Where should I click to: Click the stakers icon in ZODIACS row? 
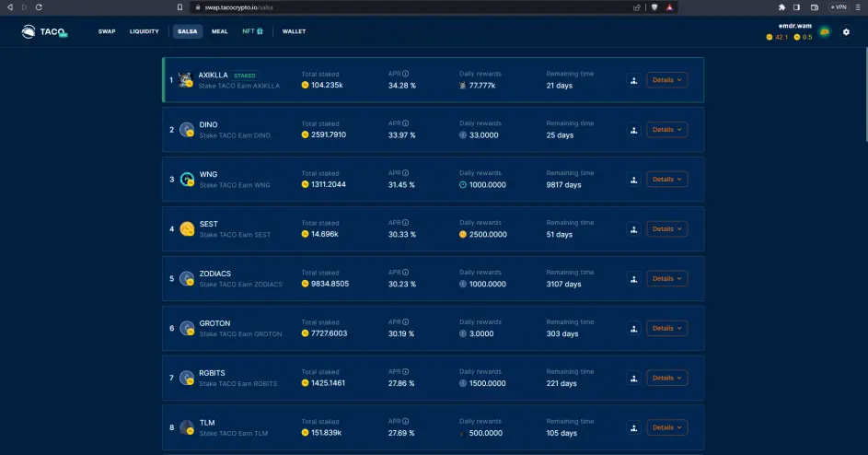tap(634, 279)
